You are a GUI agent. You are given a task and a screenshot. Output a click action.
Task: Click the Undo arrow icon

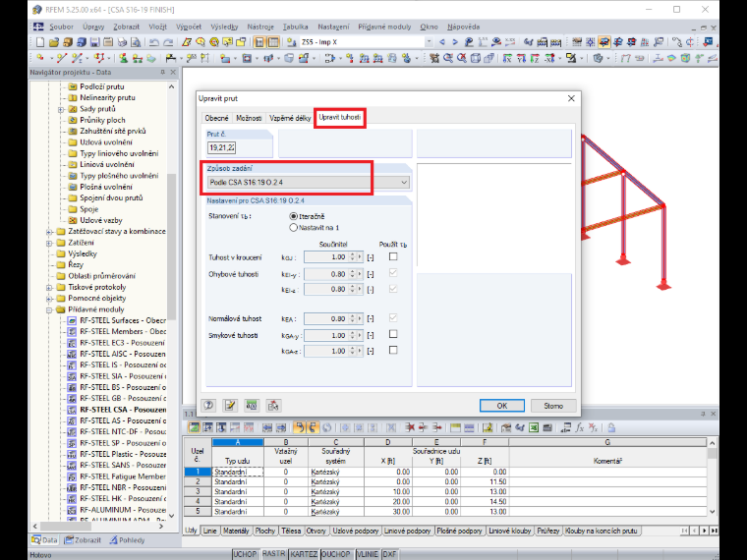point(154,42)
